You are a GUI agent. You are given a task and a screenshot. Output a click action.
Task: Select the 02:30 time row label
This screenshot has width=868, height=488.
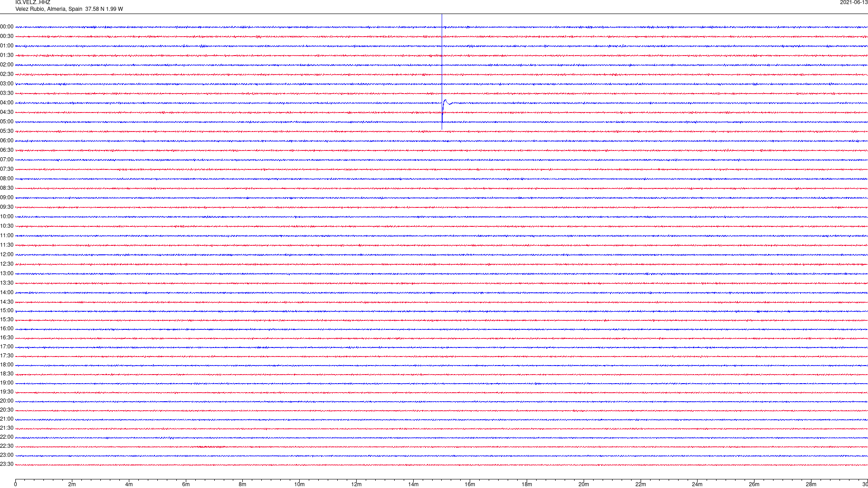(7, 74)
